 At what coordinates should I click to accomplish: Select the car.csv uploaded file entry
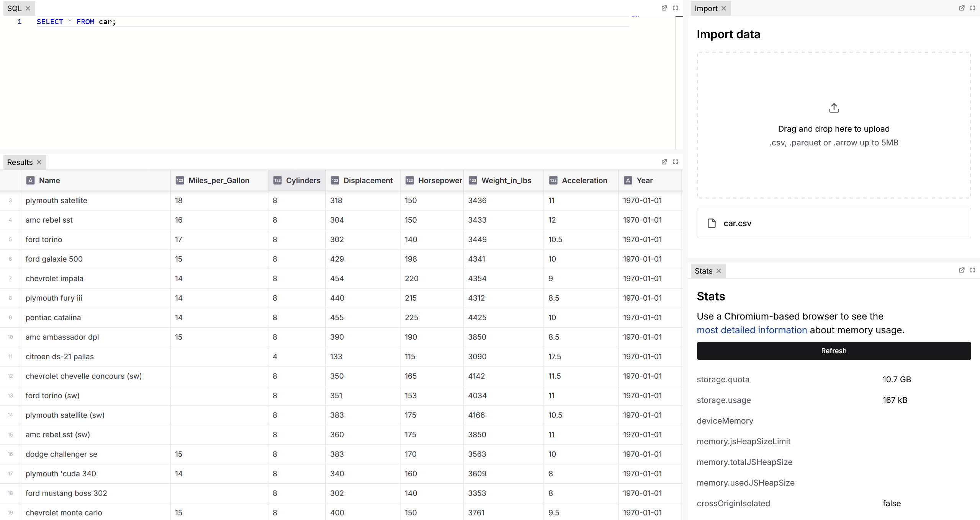coord(833,223)
